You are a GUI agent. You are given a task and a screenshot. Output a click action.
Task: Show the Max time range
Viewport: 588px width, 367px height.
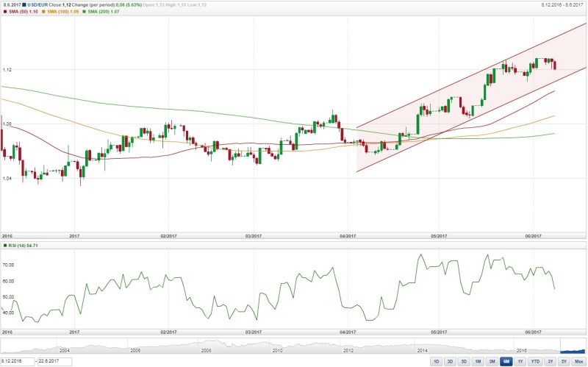[578, 362]
